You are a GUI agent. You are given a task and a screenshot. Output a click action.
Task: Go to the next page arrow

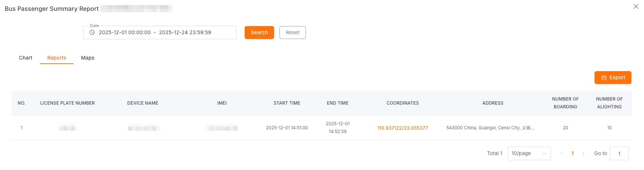[583, 153]
